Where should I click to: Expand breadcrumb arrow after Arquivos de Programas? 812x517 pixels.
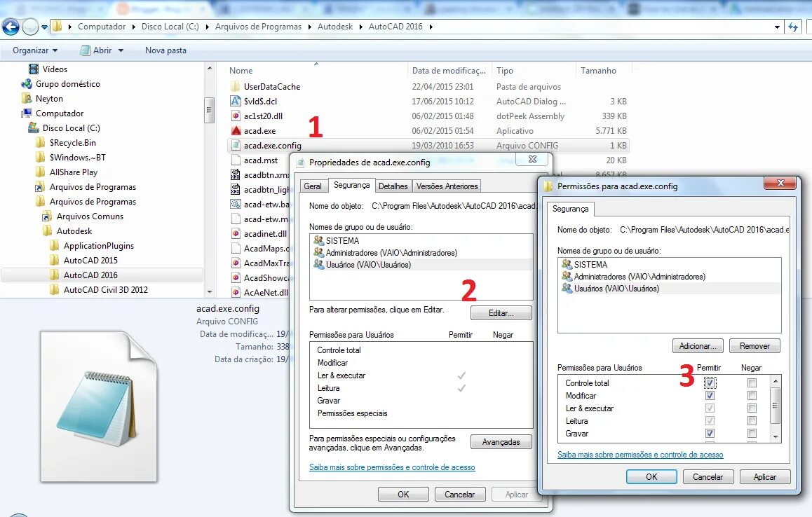tap(310, 27)
